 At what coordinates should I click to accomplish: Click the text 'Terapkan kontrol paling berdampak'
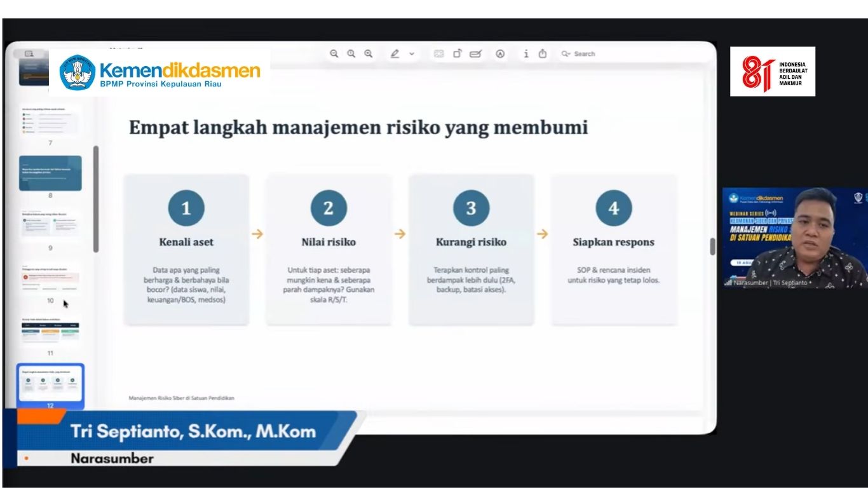tap(471, 275)
